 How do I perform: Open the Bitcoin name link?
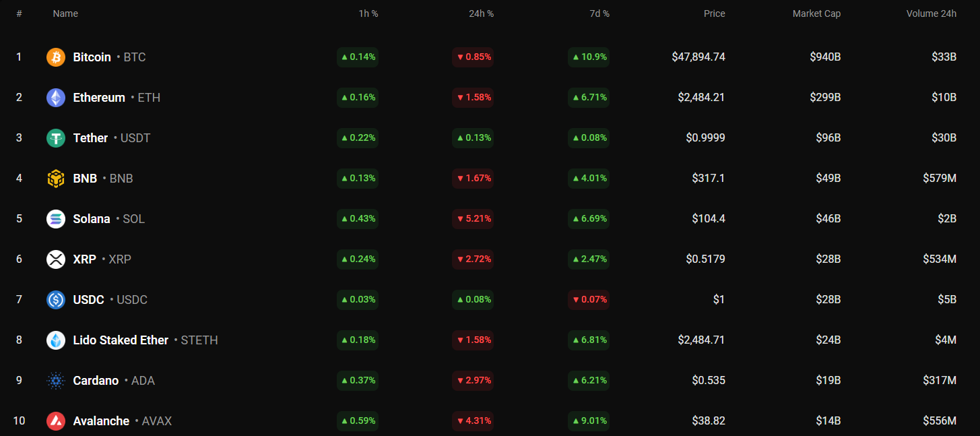92,57
